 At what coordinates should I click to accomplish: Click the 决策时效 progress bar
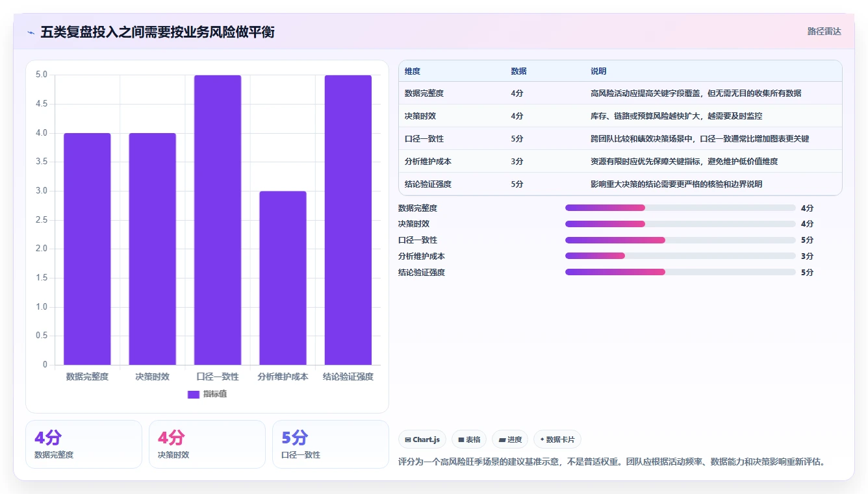coord(680,224)
